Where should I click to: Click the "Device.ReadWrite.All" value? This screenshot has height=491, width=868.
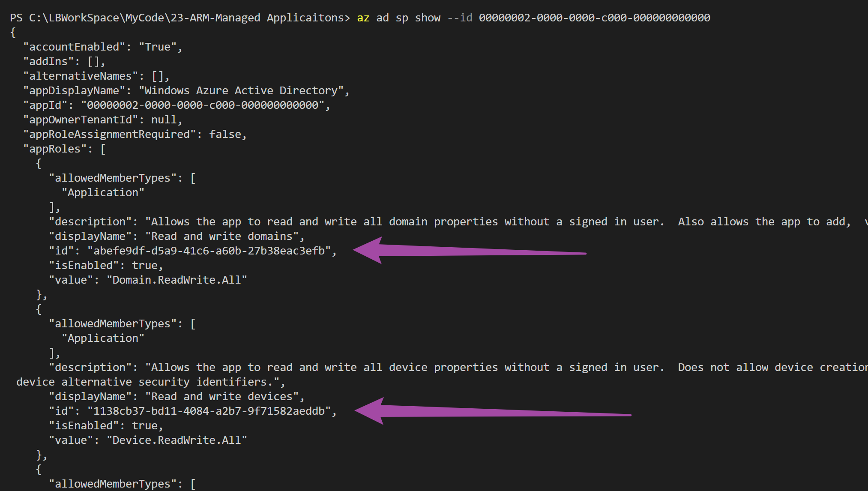point(177,440)
